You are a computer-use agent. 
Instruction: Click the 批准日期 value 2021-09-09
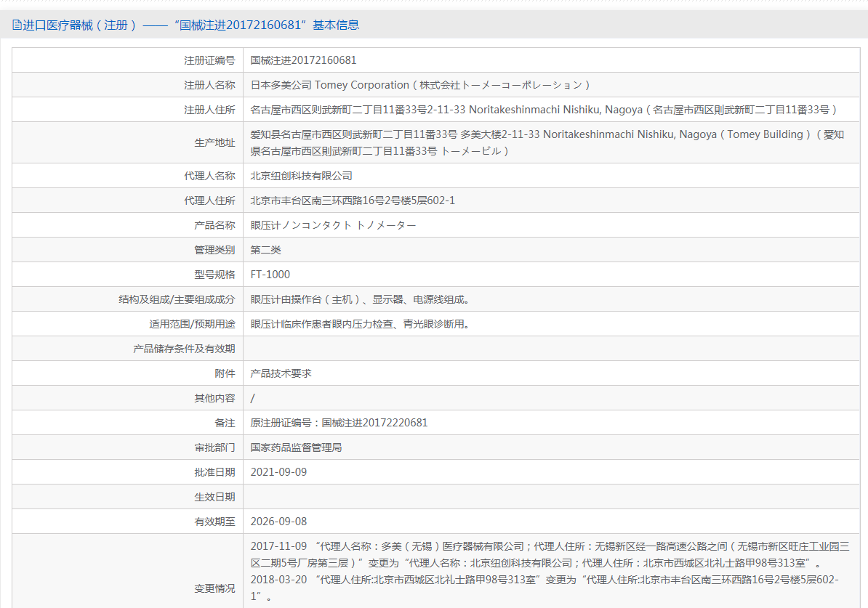pos(278,472)
